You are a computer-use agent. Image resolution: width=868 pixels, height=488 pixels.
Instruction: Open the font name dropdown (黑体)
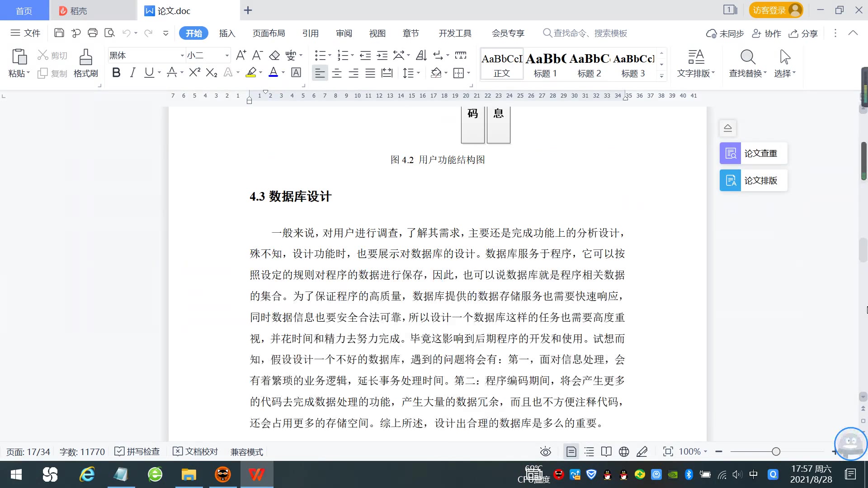click(182, 56)
